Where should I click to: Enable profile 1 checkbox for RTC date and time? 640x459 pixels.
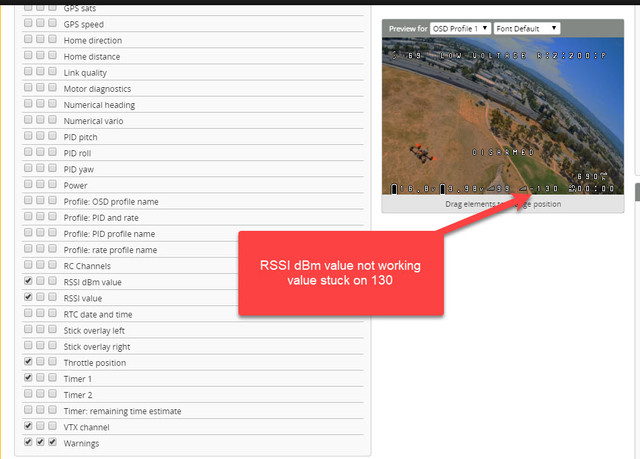(28, 313)
